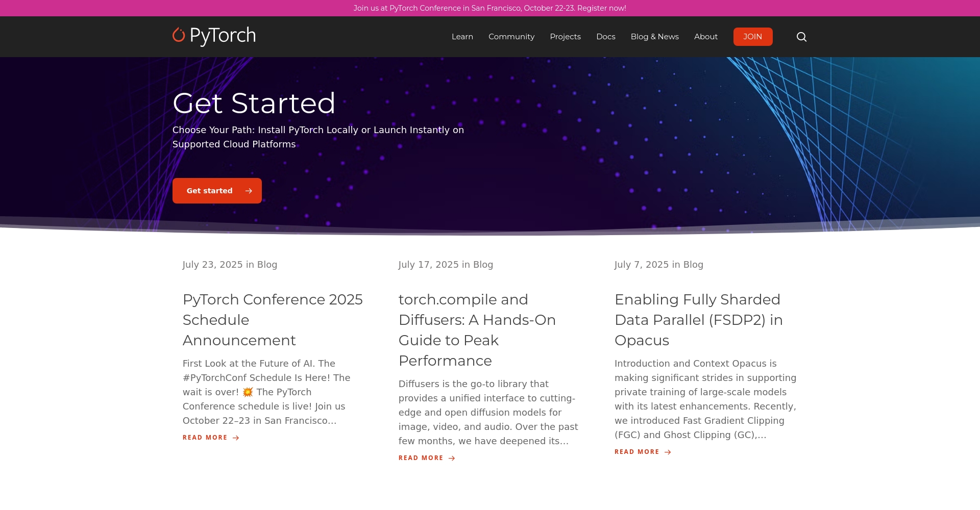Open the Projects menu

point(566,37)
